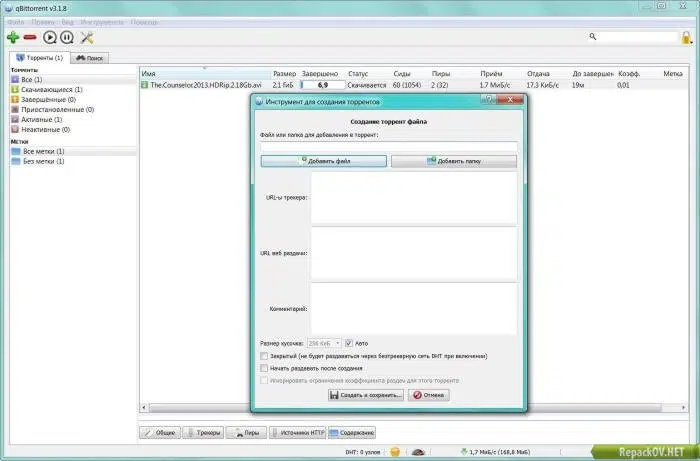
Task: Click the speed limit icon in status bar
Action: click(x=418, y=452)
